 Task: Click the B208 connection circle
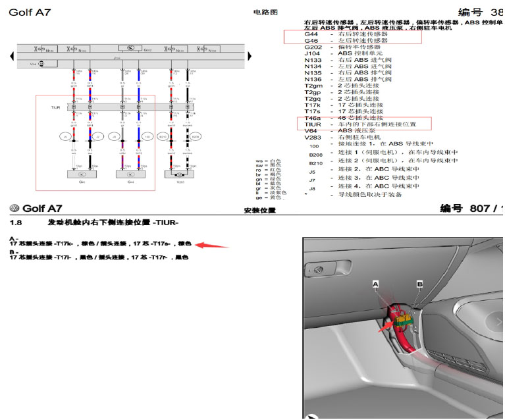(x=196, y=136)
